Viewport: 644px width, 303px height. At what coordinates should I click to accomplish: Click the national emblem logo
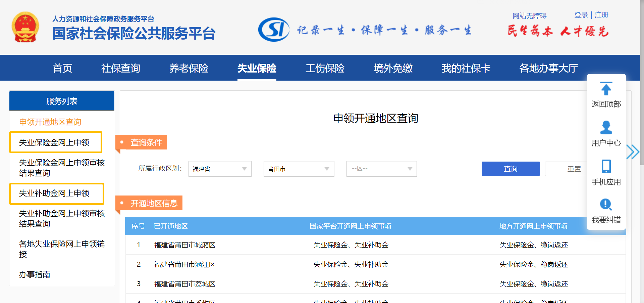[x=25, y=27]
